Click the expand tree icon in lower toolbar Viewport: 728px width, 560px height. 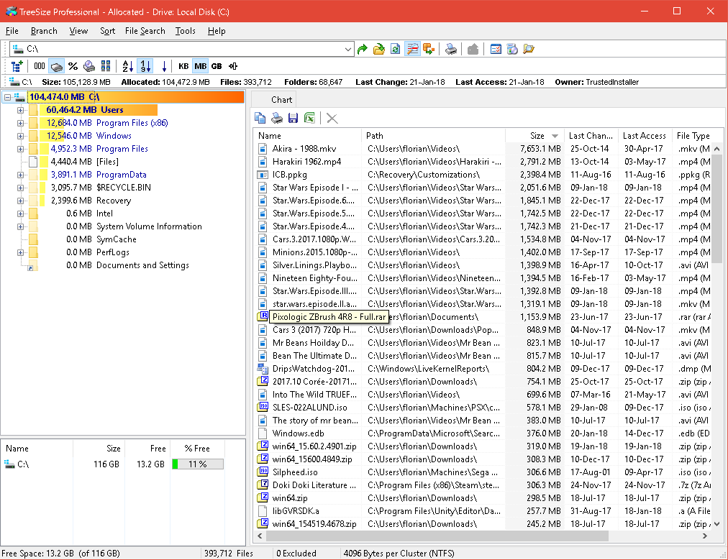click(x=17, y=66)
